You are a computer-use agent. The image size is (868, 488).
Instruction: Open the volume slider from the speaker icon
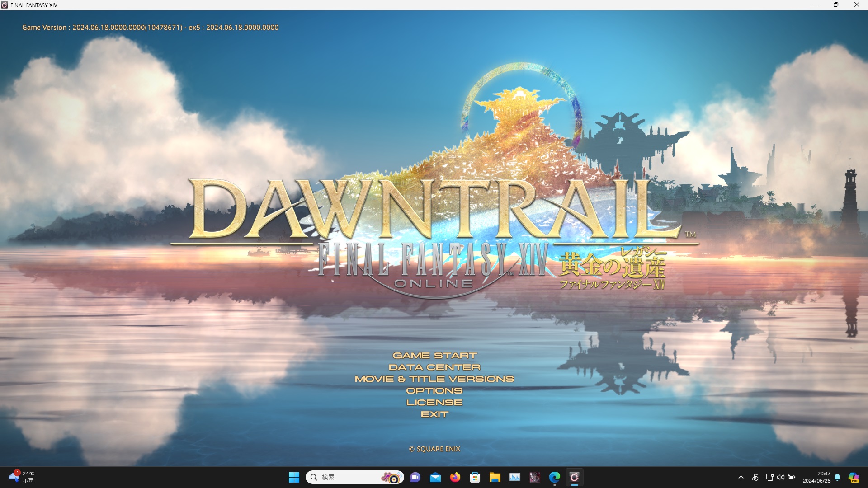(x=781, y=477)
